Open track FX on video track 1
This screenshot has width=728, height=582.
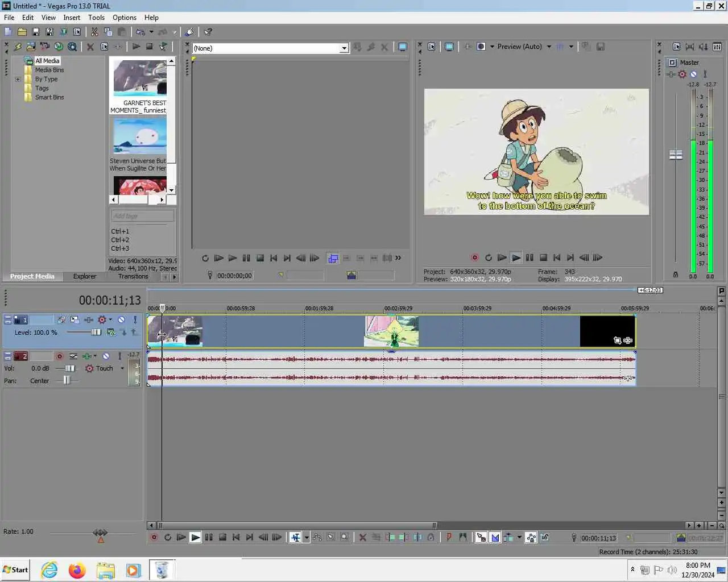tap(89, 320)
